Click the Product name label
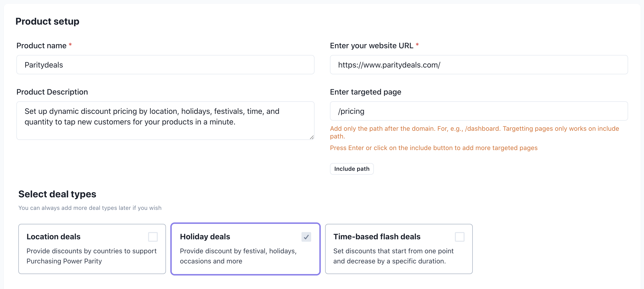Screen dimensions: 644x289 pyautogui.click(x=41, y=46)
